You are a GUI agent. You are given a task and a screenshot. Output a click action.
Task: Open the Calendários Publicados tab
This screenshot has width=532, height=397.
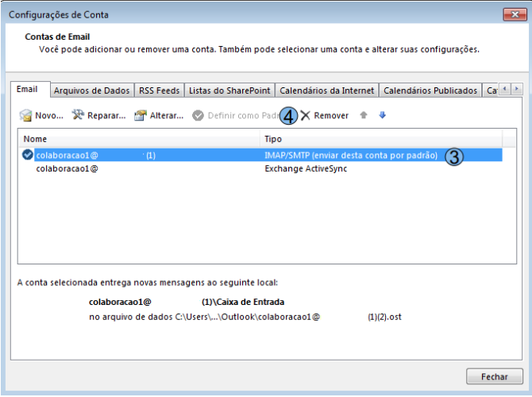[431, 91]
